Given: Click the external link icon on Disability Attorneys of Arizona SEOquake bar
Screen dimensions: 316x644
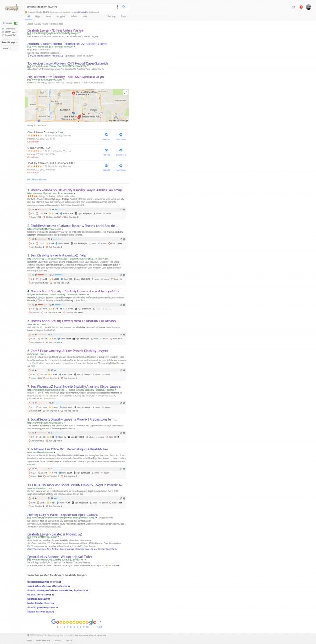Looking at the screenshot, I should (121, 239).
